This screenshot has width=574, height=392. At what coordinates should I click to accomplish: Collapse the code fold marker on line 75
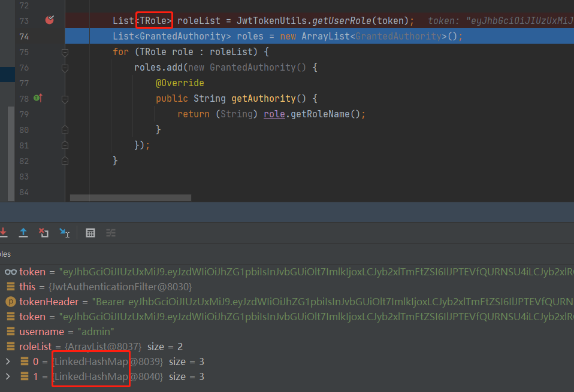tap(65, 51)
